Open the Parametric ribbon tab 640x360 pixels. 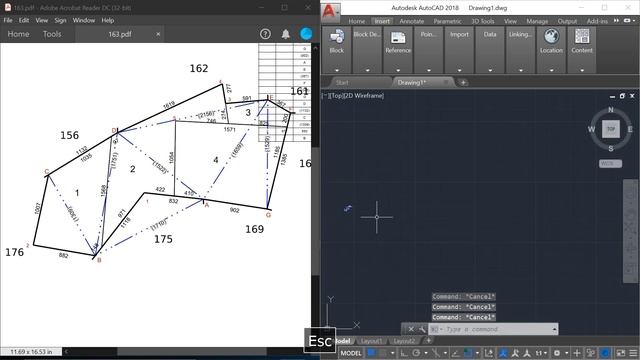pos(447,21)
